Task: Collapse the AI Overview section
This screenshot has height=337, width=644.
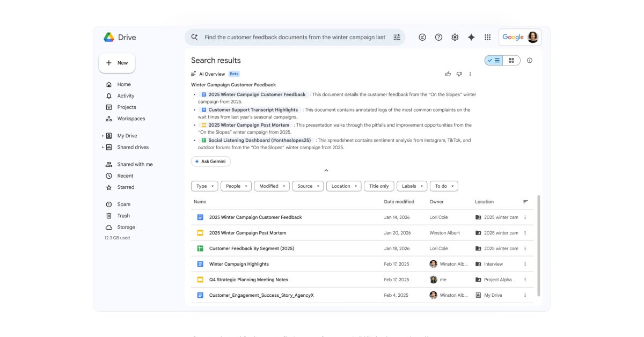Action: pyautogui.click(x=326, y=171)
